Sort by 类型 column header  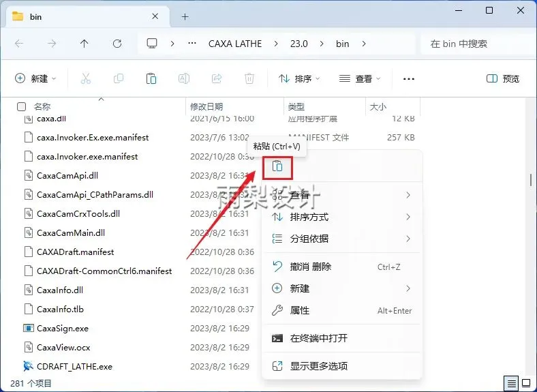pyautogui.click(x=296, y=106)
